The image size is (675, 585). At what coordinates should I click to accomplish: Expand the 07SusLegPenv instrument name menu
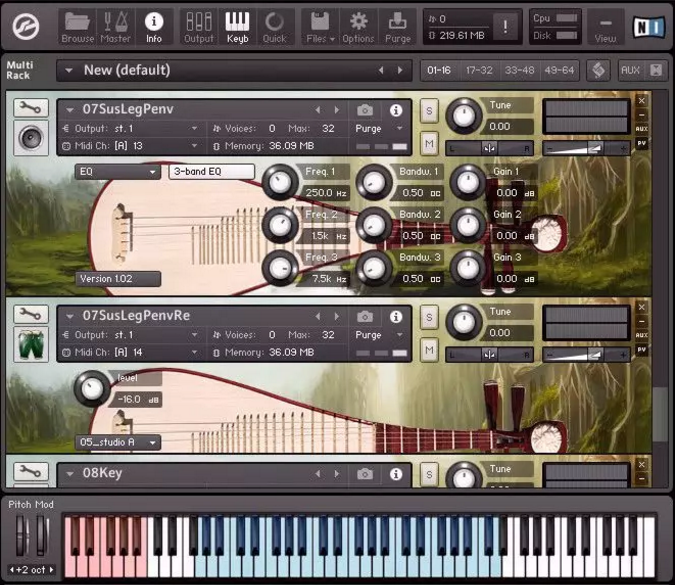click(69, 110)
